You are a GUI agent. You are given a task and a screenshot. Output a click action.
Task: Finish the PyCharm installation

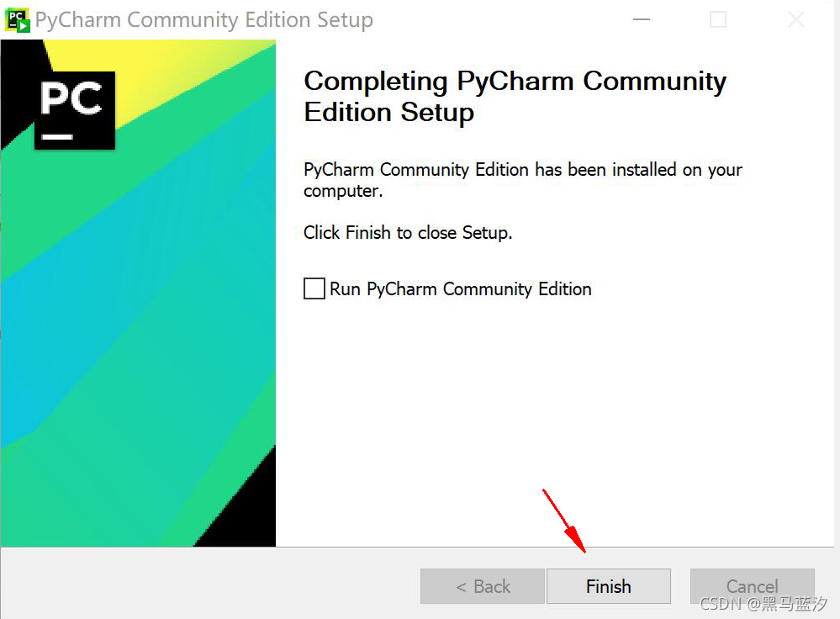pos(609,586)
